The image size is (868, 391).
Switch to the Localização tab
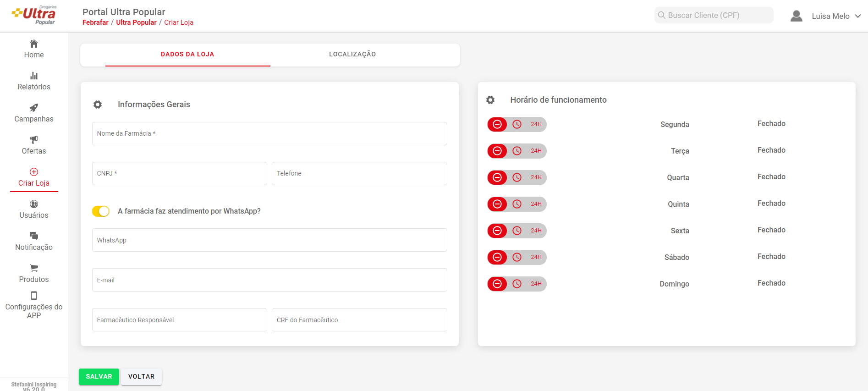pos(352,55)
